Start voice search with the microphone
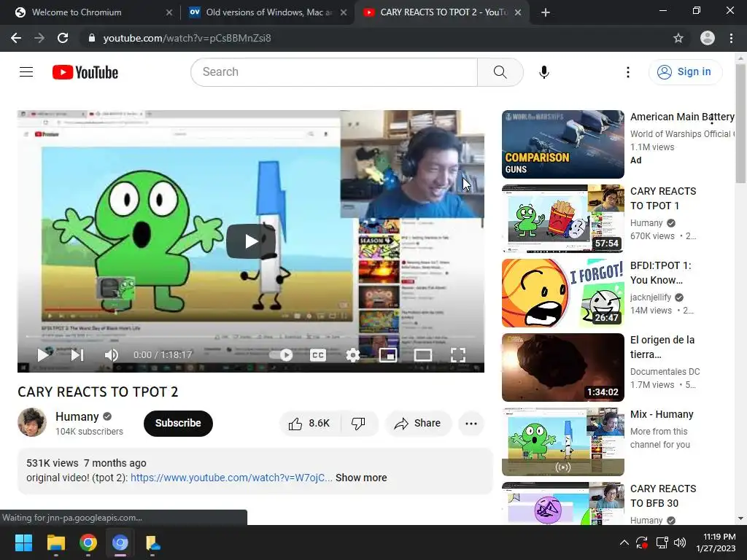The image size is (747, 560). pyautogui.click(x=544, y=72)
